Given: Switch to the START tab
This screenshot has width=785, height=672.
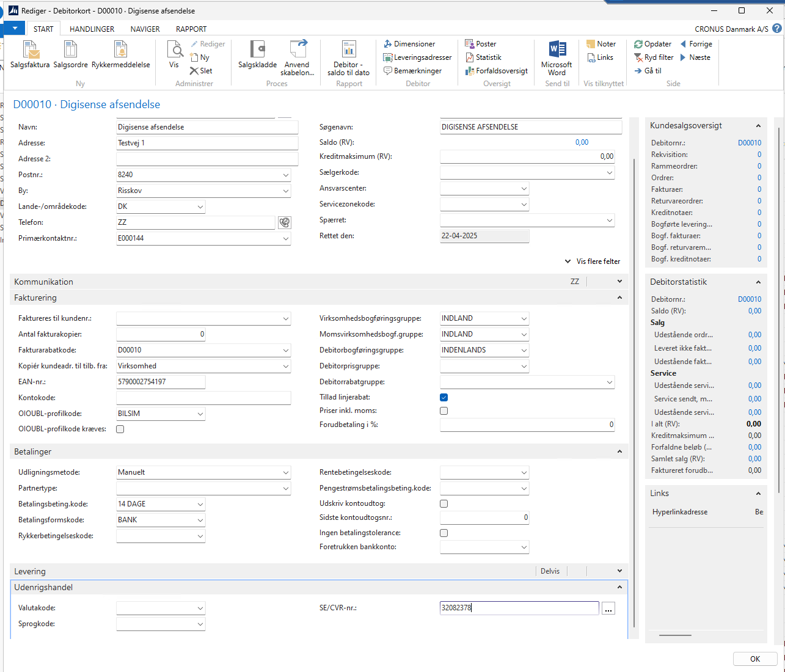Looking at the screenshot, I should [x=43, y=29].
